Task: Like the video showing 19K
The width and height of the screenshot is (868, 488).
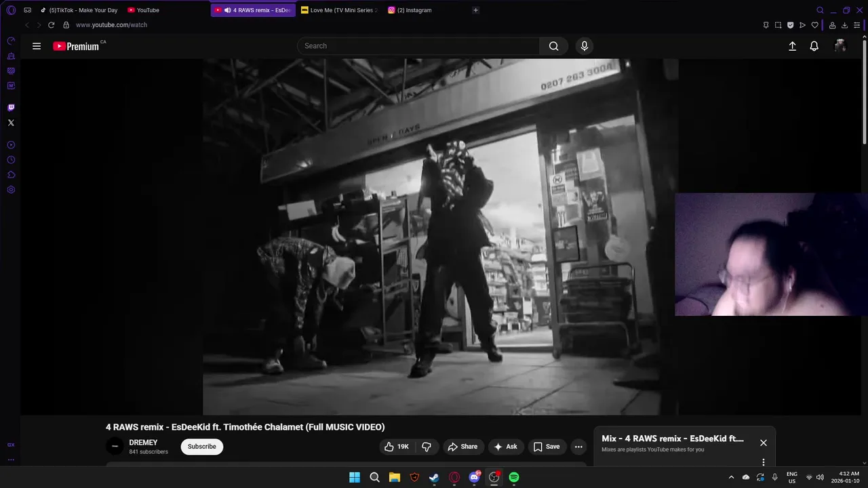Action: pos(397,447)
